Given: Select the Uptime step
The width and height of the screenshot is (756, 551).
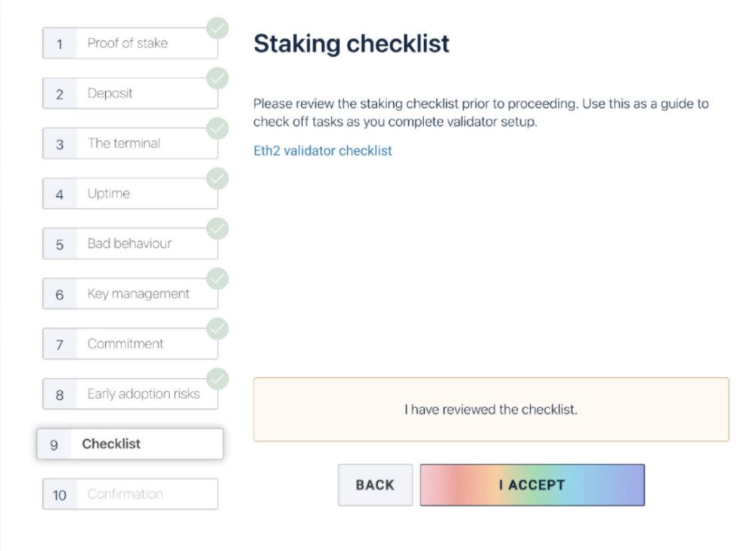Looking at the screenshot, I should pyautogui.click(x=129, y=193).
